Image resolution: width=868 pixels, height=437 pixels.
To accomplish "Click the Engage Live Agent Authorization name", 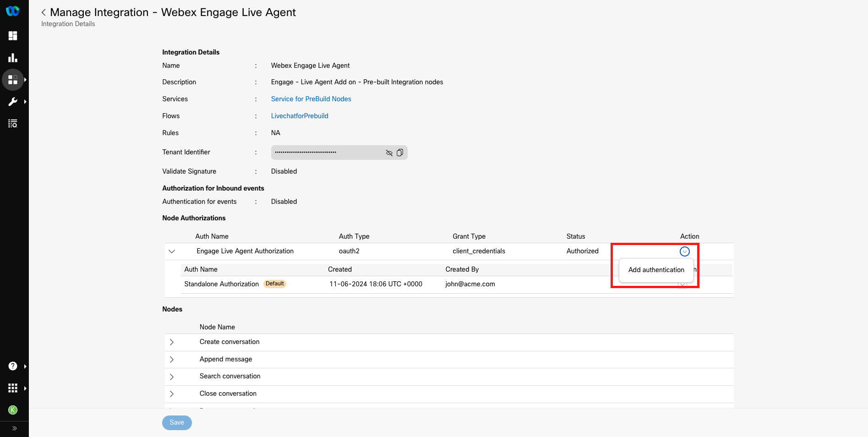I will tap(245, 251).
